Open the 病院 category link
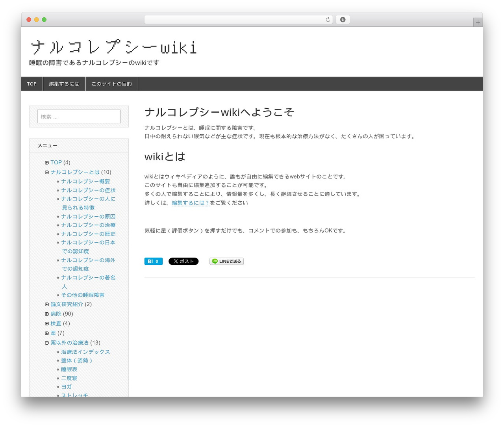Image resolution: width=504 pixels, height=427 pixels. tap(56, 314)
